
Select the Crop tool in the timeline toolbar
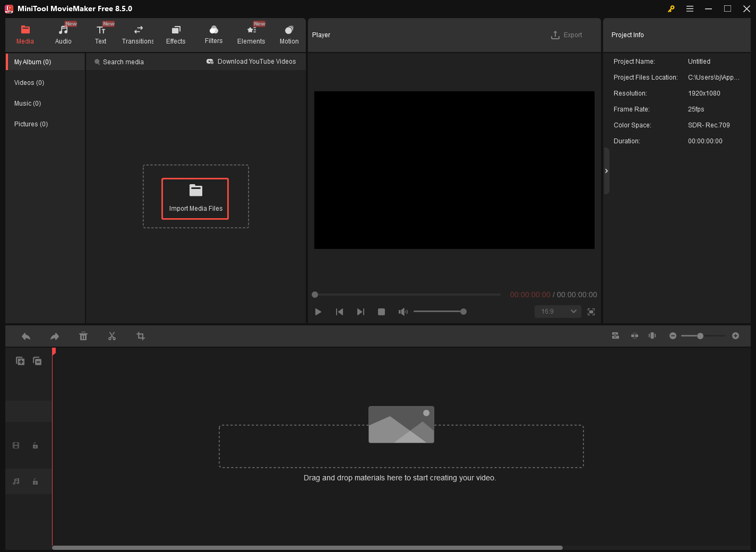click(x=140, y=336)
